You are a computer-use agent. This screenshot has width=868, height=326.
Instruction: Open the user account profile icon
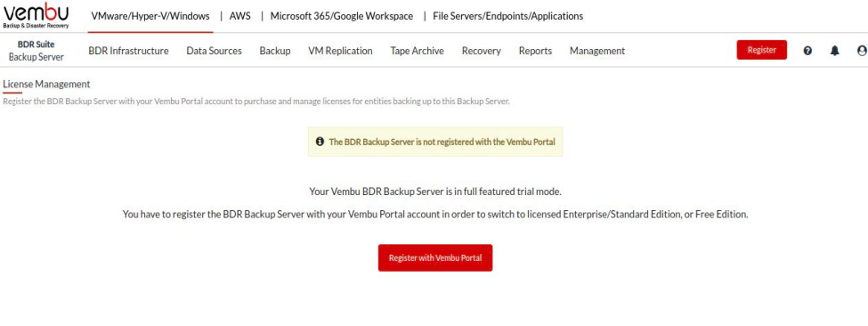pyautogui.click(x=862, y=51)
